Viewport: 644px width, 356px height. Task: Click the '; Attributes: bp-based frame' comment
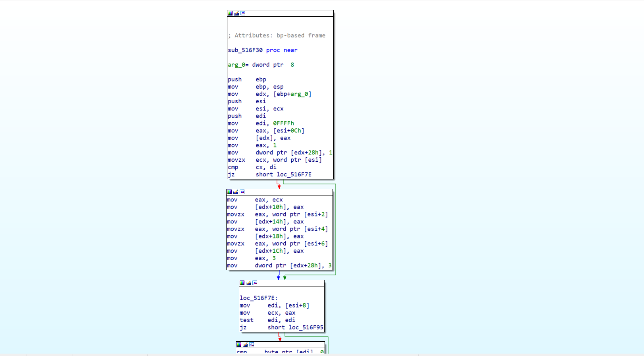277,35
